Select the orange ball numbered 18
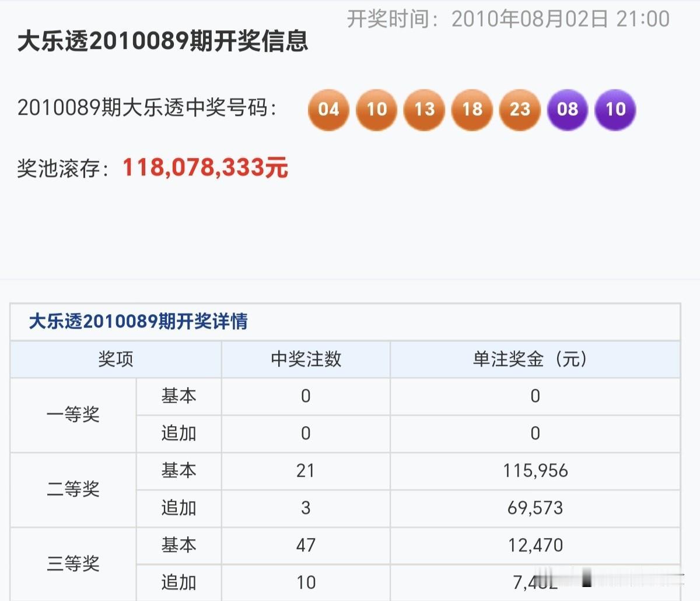Screen dimensions: 700x601 click(473, 110)
